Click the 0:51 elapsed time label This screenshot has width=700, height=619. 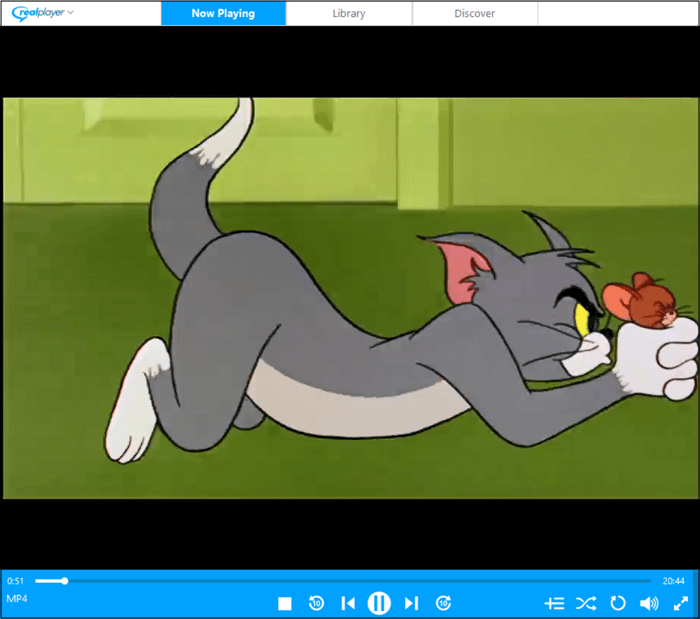coord(16,580)
